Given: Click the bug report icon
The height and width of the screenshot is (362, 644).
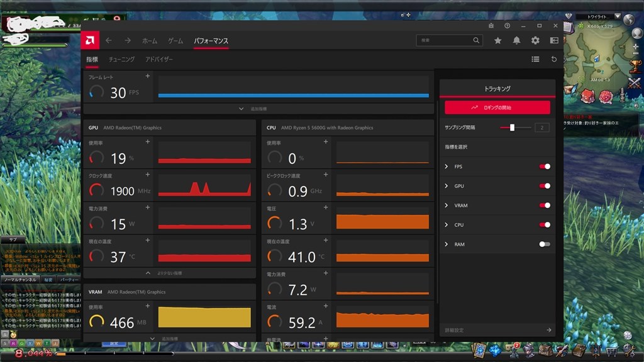Looking at the screenshot, I should coord(491,26).
